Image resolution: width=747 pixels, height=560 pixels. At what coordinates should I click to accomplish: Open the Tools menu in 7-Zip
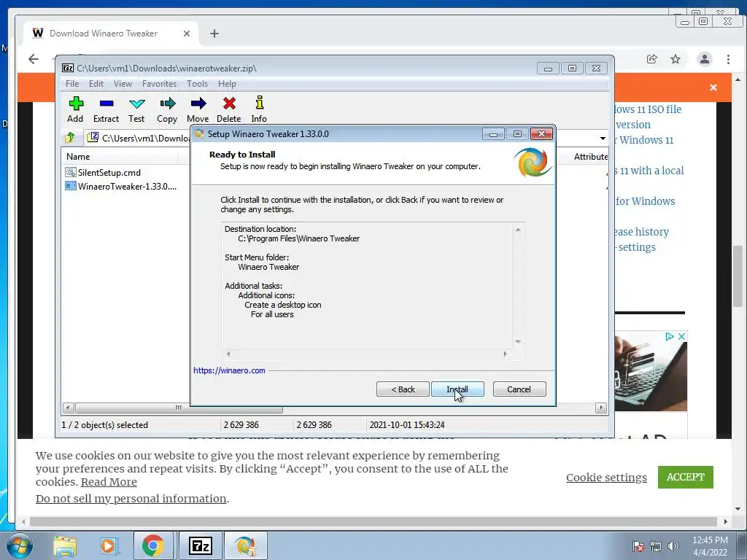tap(197, 84)
